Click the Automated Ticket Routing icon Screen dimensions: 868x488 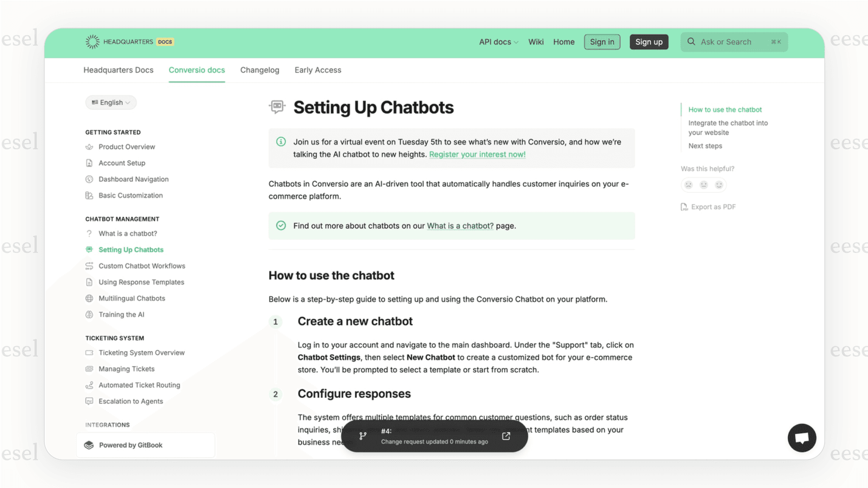(89, 385)
